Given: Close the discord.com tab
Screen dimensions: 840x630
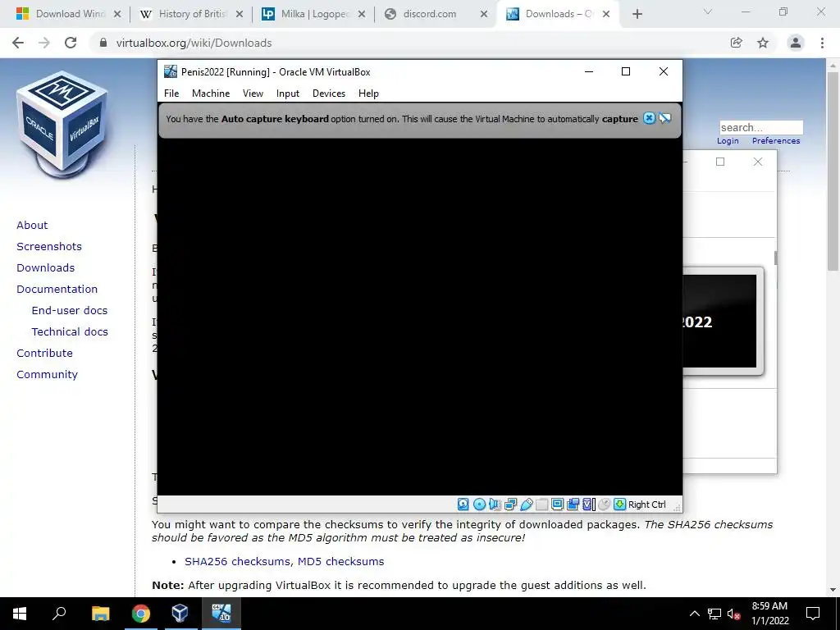Looking at the screenshot, I should click(484, 15).
